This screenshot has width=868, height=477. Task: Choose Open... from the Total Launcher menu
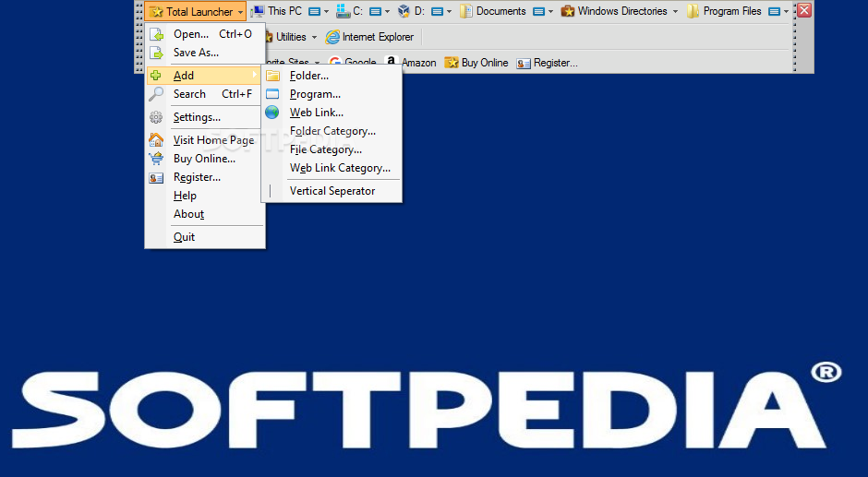205,34
